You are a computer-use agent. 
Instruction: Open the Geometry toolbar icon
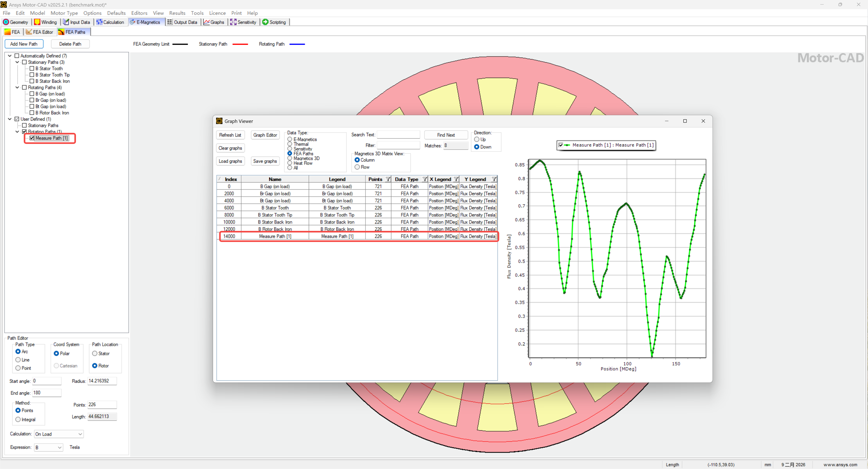[6, 22]
